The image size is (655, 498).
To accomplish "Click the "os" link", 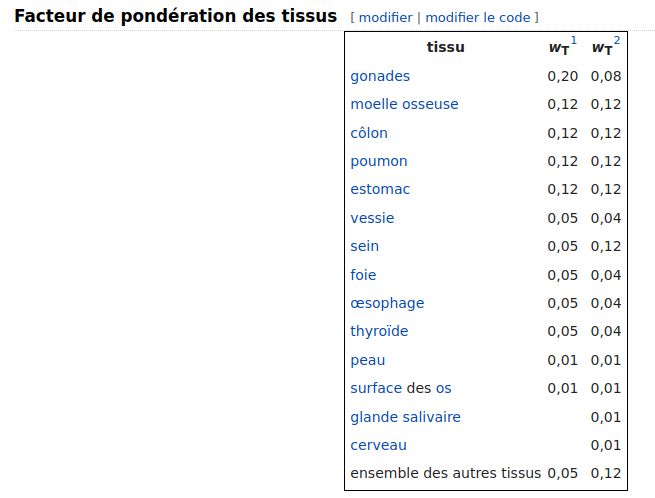I will point(443,388).
